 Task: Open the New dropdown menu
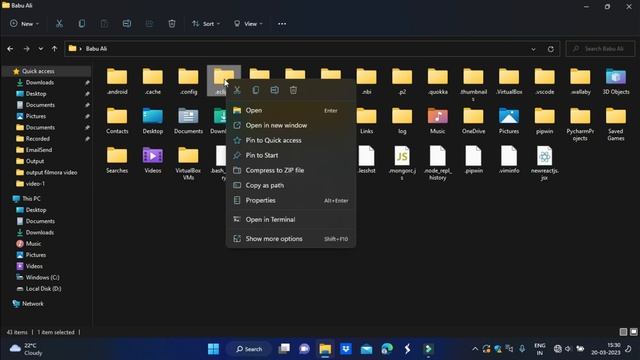pyautogui.click(x=24, y=24)
